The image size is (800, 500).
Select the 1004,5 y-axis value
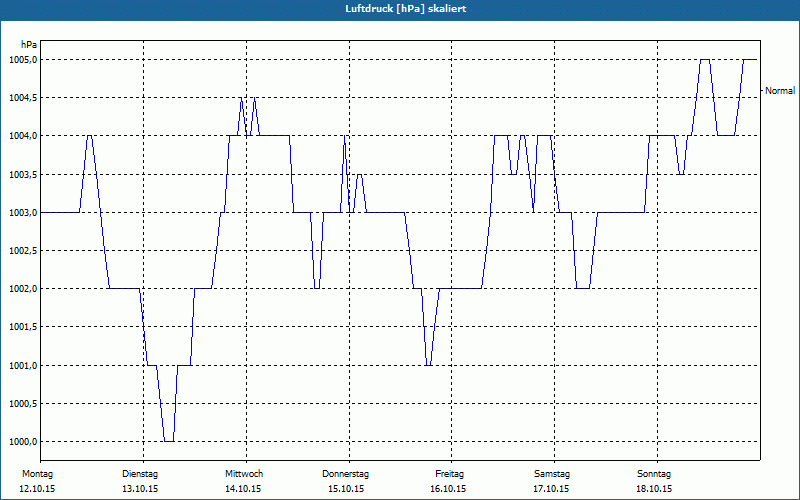[x=23, y=97]
